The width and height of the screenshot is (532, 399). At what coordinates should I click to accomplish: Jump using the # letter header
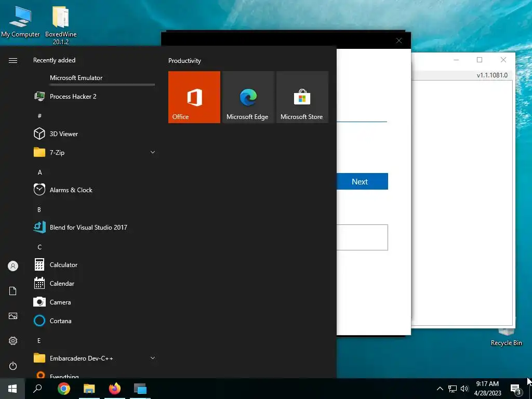(x=39, y=116)
